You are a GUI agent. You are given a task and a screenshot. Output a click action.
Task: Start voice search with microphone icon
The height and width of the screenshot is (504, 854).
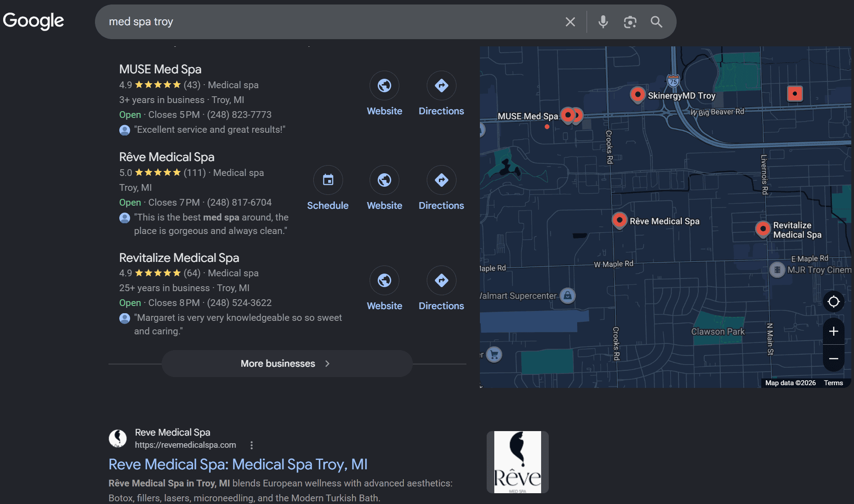pos(603,22)
